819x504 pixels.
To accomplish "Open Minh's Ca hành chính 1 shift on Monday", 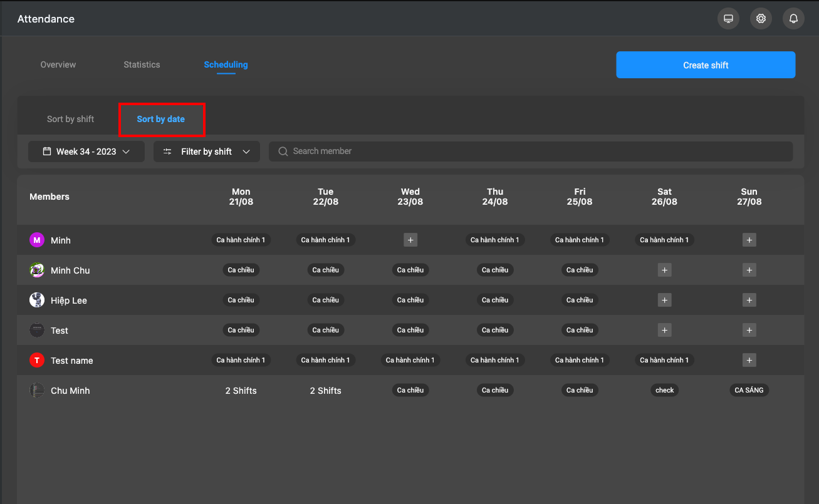I will point(241,240).
